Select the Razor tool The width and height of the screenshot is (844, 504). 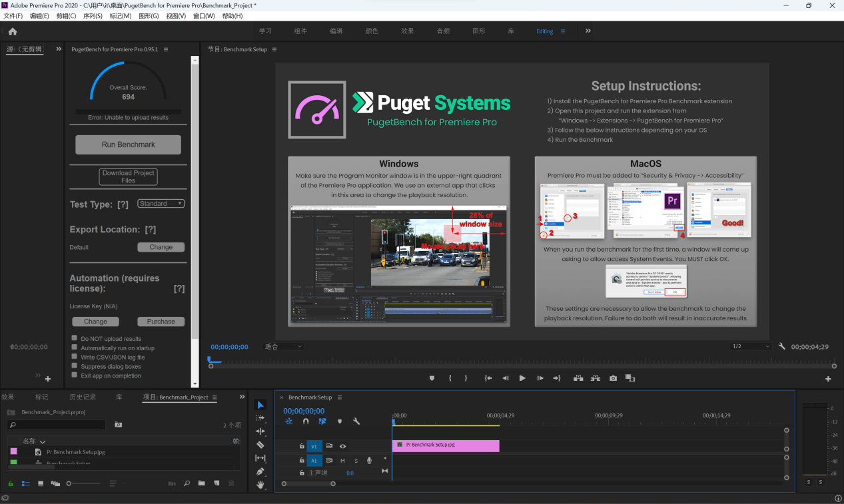click(260, 445)
